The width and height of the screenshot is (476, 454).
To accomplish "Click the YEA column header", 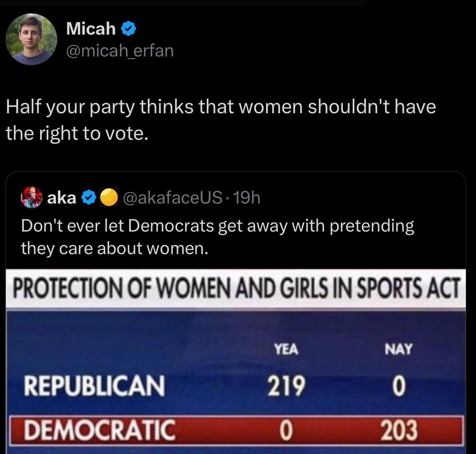I will 286,349.
